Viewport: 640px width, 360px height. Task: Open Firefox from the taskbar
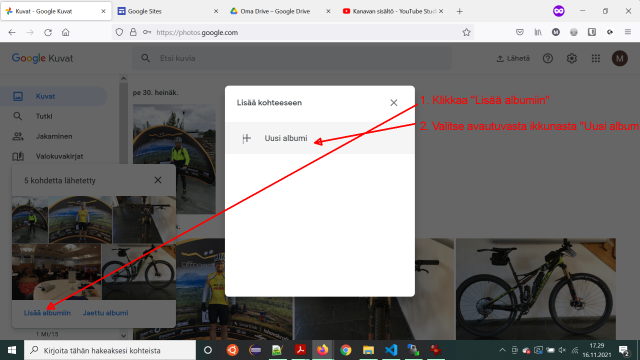pyautogui.click(x=322, y=350)
